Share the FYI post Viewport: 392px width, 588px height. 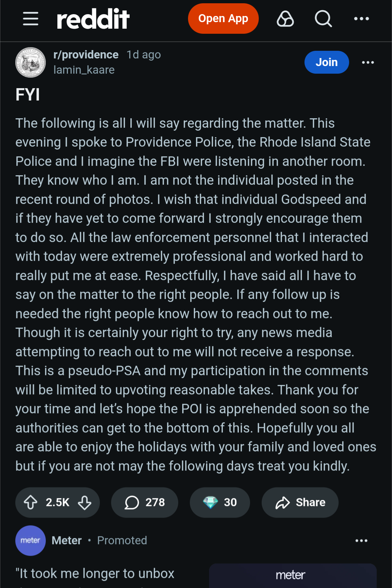click(300, 502)
